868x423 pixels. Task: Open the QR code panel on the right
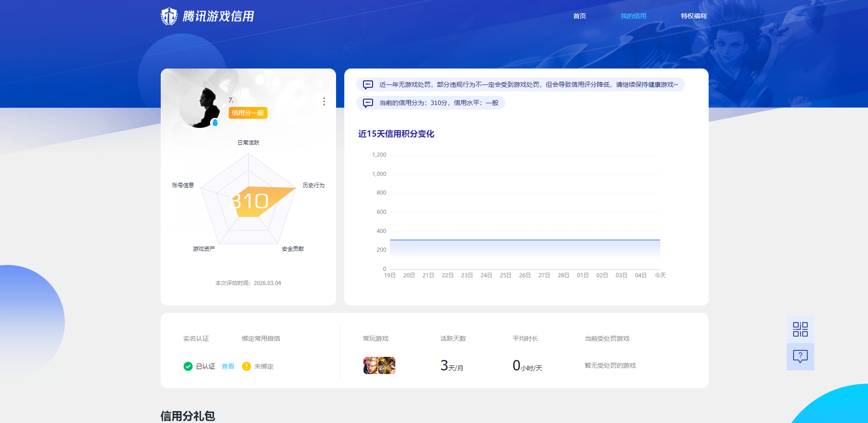[800, 329]
